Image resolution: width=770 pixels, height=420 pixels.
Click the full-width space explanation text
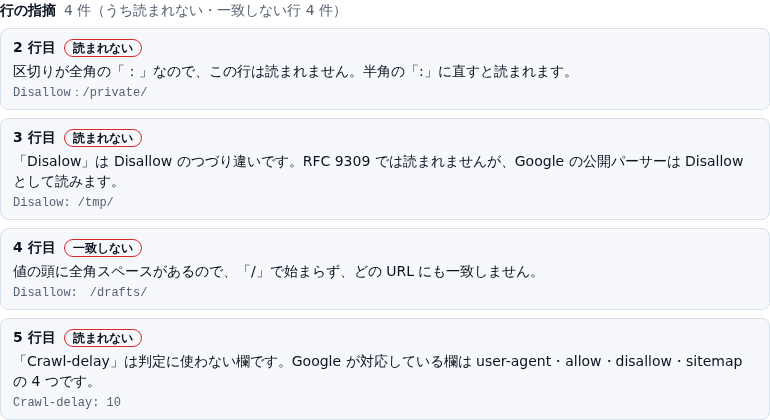point(276,272)
